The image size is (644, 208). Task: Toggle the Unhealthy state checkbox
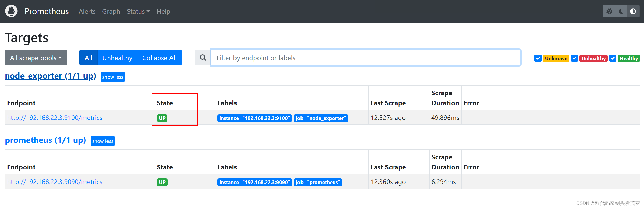coord(574,58)
